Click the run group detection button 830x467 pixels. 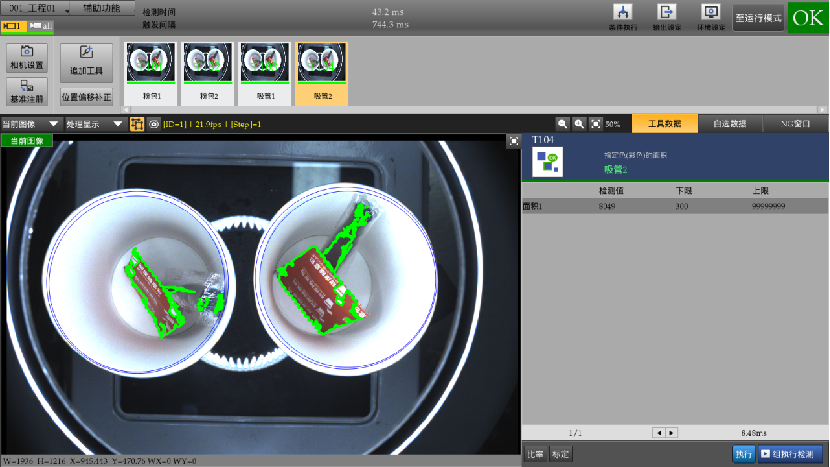click(790, 454)
